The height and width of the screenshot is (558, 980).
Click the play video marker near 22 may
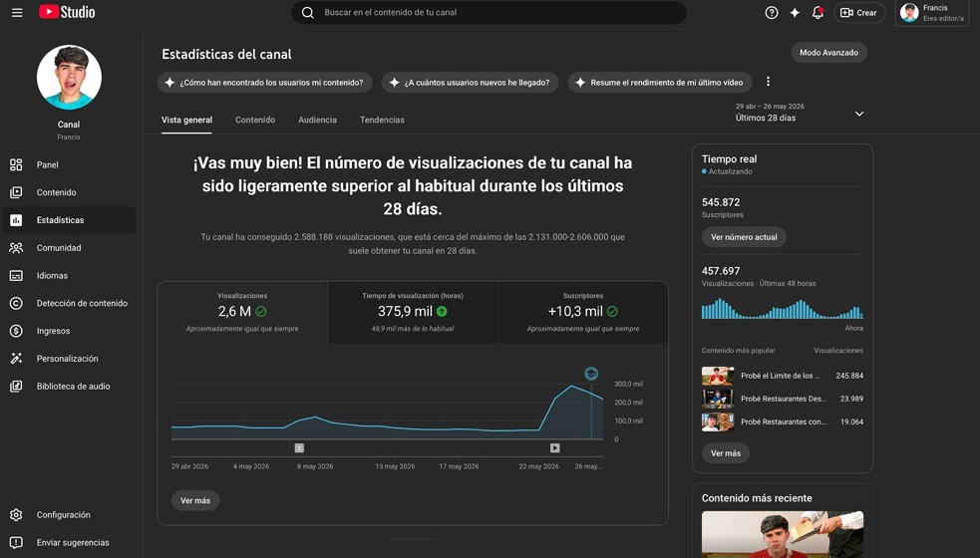tap(555, 448)
